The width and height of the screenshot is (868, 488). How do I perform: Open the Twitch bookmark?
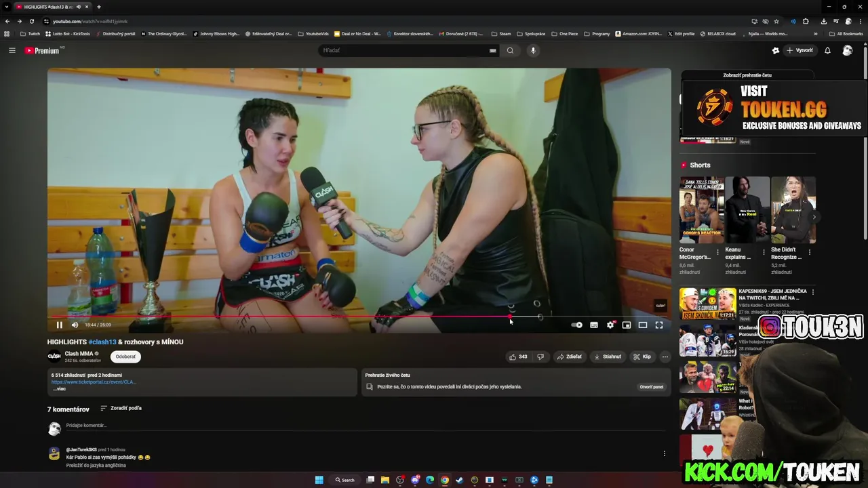[x=29, y=34]
